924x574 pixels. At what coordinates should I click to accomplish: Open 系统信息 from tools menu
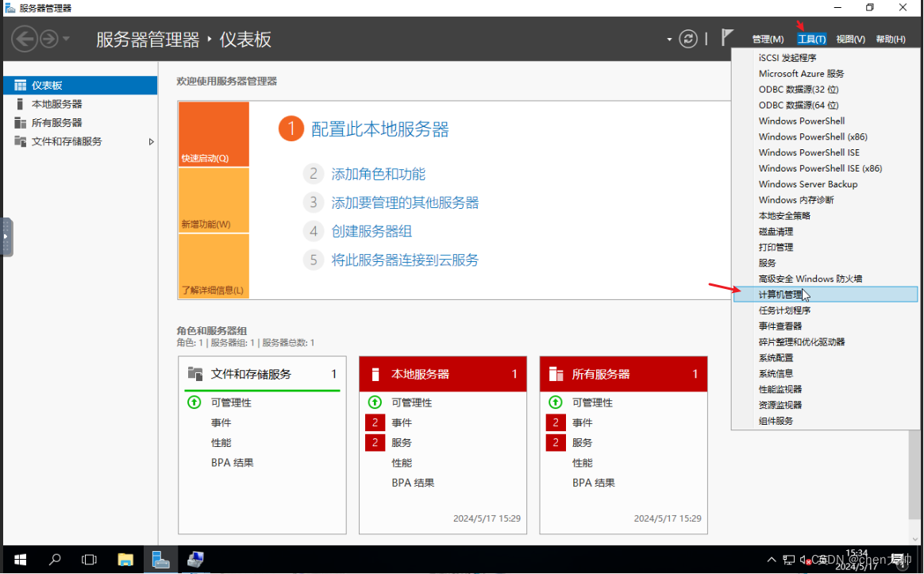pos(825,374)
